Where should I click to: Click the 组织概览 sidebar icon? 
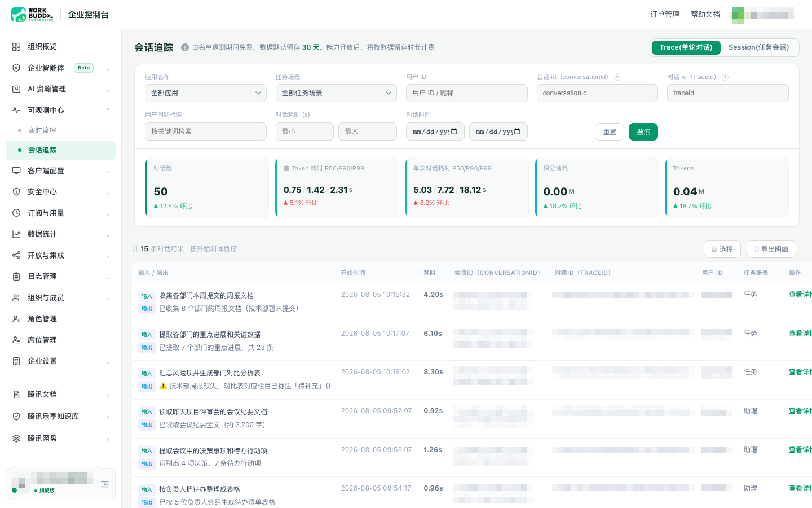[16, 47]
